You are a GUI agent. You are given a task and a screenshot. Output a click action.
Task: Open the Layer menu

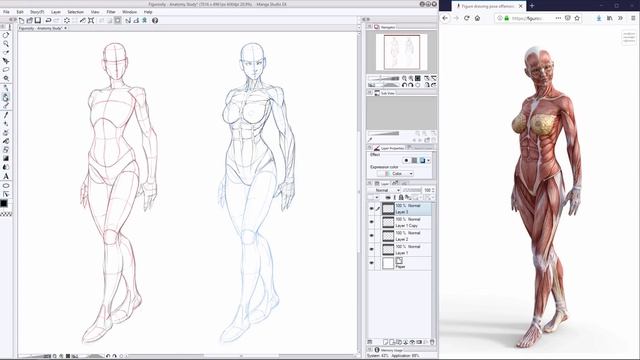[56, 12]
